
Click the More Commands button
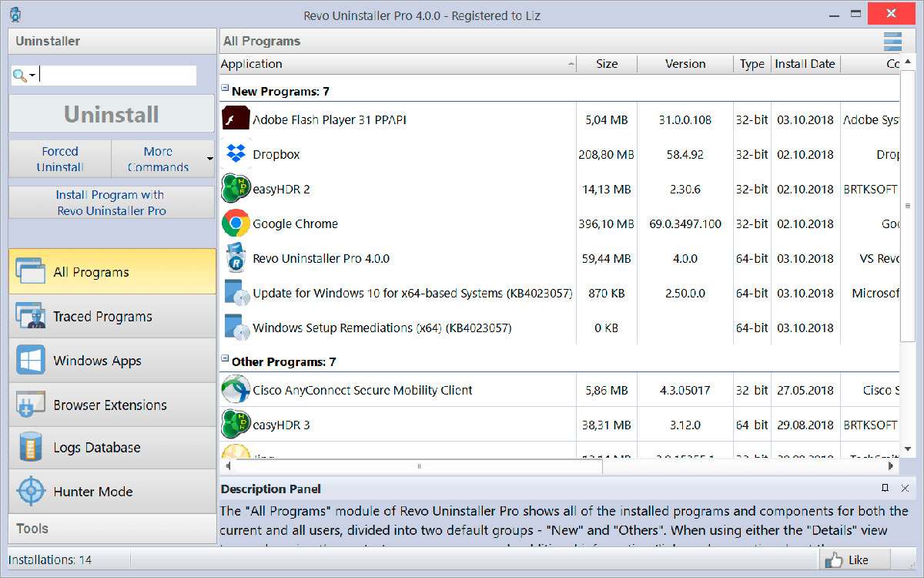click(x=158, y=160)
